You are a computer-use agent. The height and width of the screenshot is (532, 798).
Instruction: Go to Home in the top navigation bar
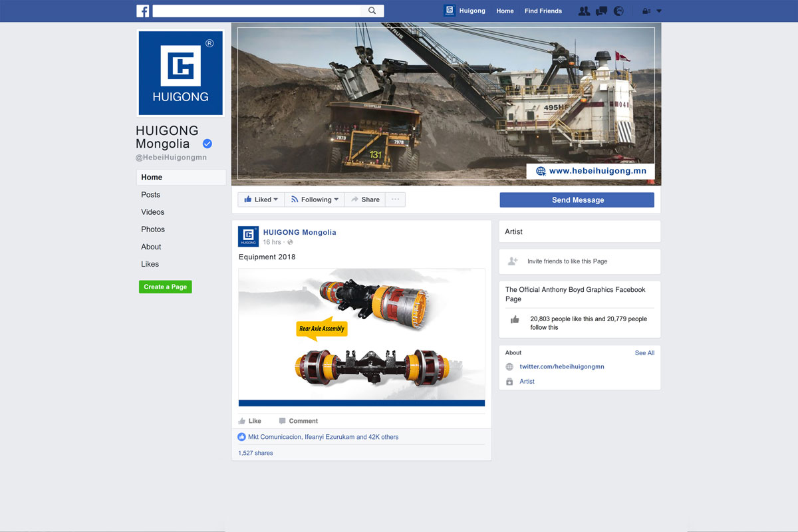click(x=505, y=11)
